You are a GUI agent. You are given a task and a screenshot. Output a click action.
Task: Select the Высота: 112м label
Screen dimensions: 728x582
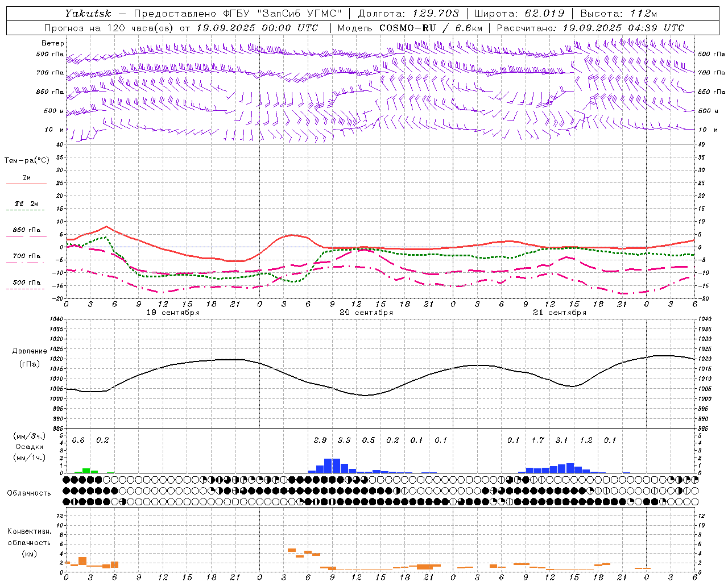click(619, 14)
